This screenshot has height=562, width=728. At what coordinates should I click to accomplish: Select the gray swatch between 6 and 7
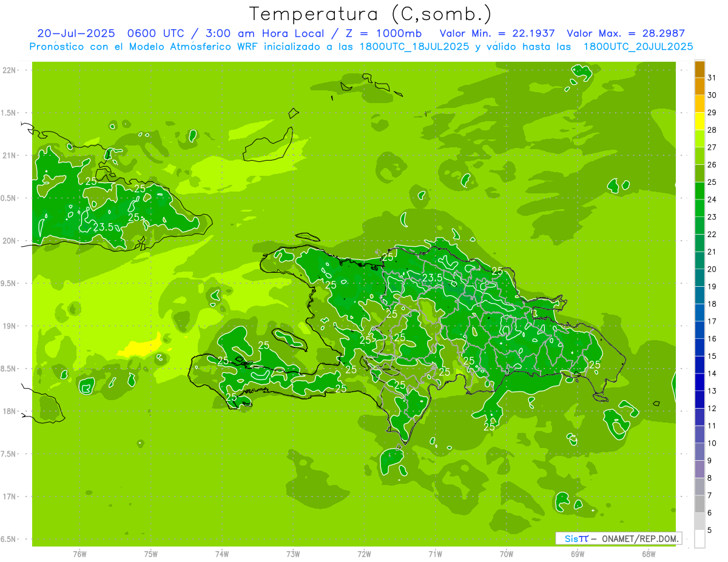pyautogui.click(x=699, y=504)
